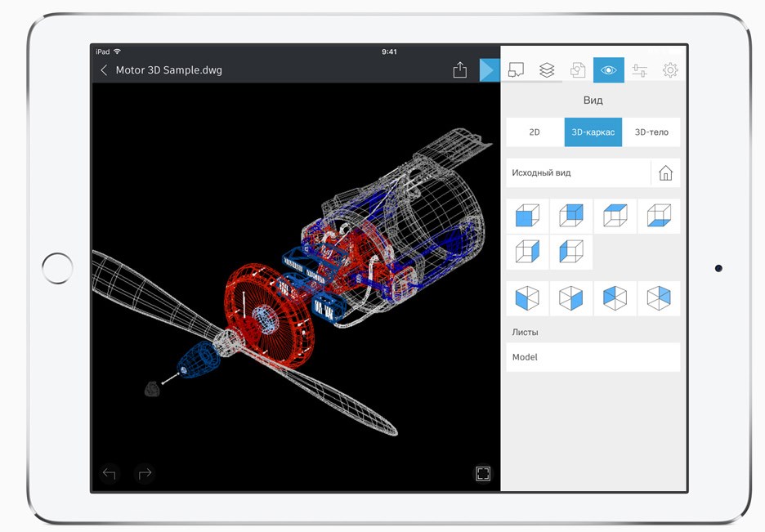765x532 pixels.
Task: Open the markup comments panel icon
Action: pos(516,69)
